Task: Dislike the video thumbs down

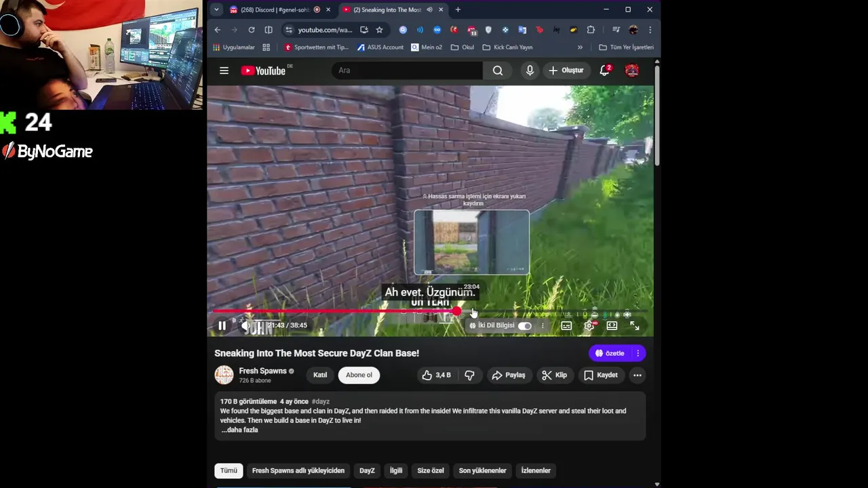Action: [469, 375]
